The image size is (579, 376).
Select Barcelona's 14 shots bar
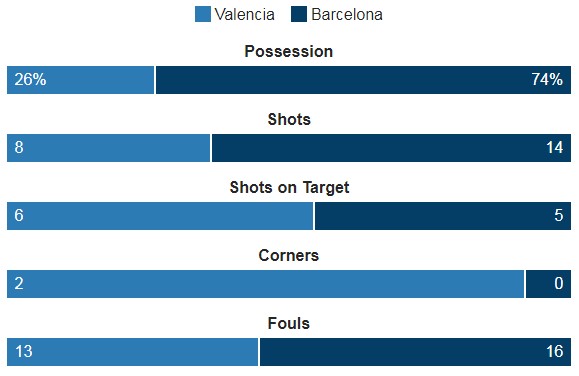[391, 148]
